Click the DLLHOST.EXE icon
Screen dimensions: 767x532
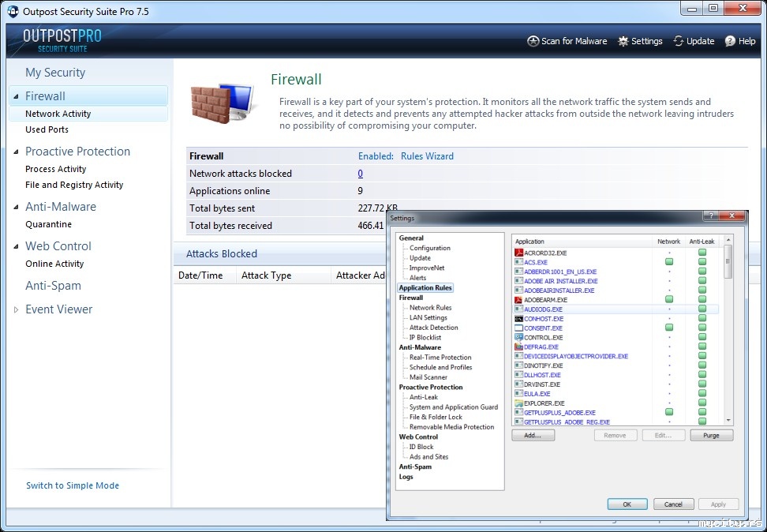coord(518,375)
